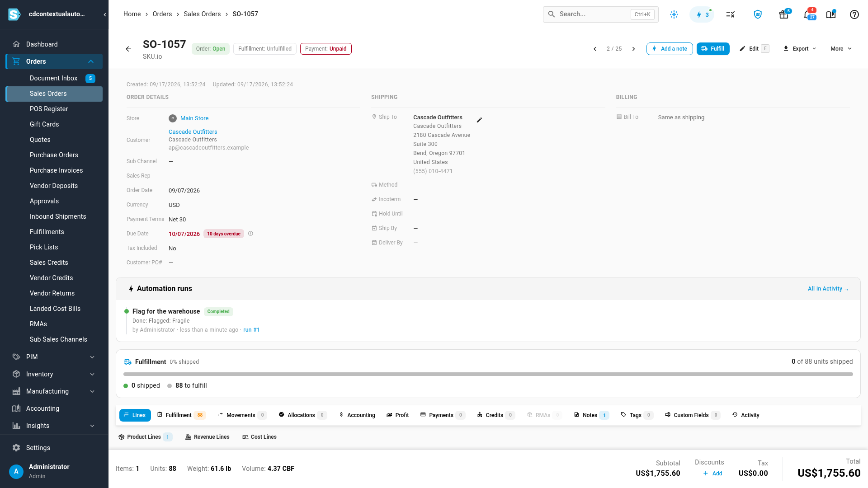
Task: Open the Activity tab
Action: pos(746,415)
